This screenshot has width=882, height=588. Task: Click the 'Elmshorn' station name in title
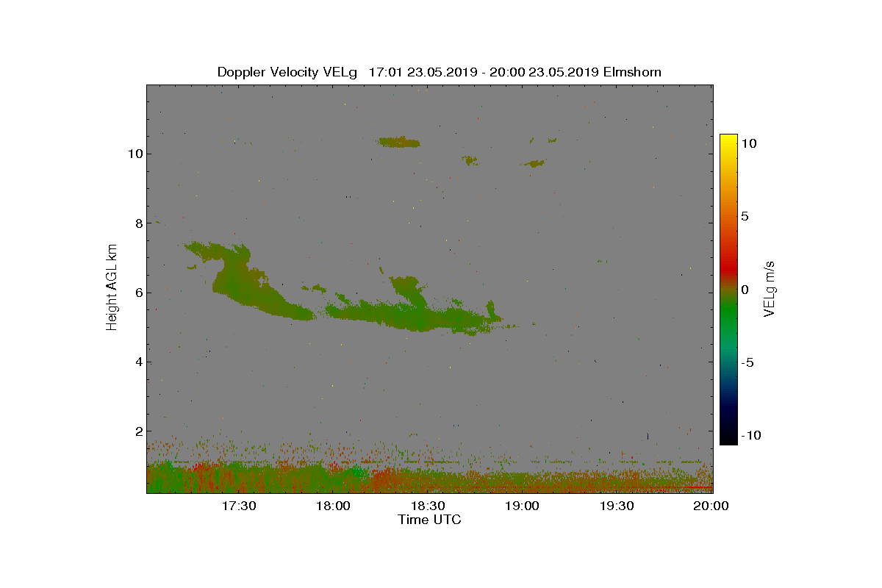tap(631, 72)
